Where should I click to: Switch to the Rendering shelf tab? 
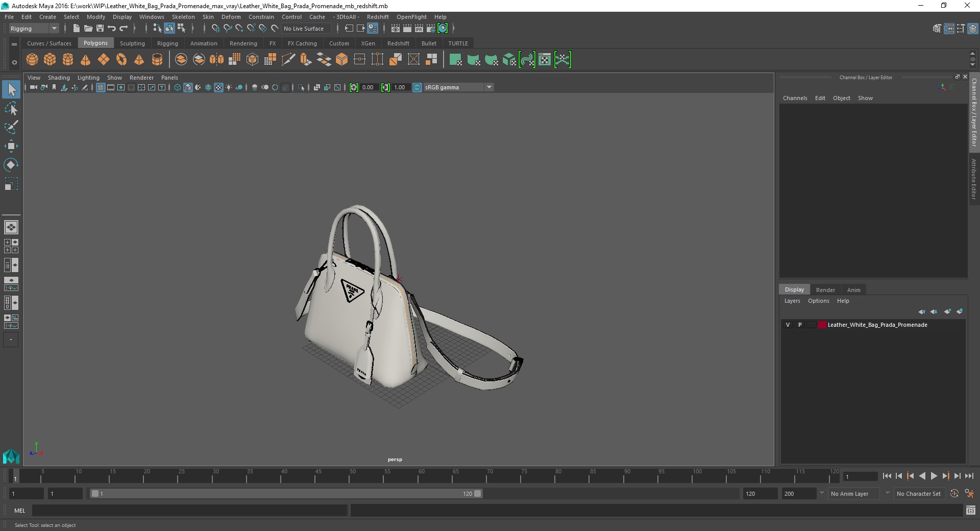243,43
